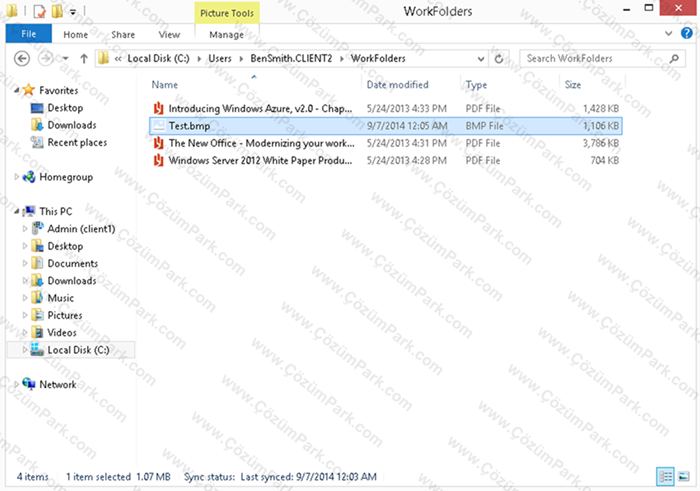Click the search magnifier icon

click(675, 58)
